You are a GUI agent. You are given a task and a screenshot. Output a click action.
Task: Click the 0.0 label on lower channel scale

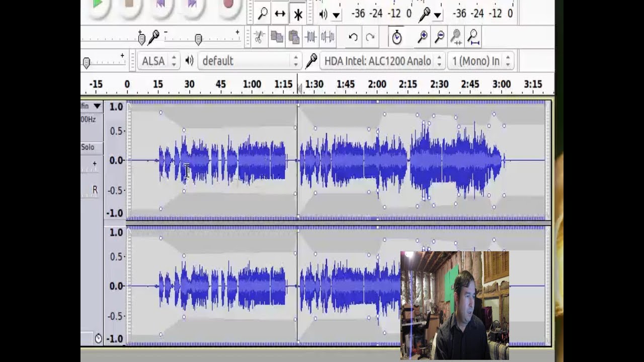coord(116,286)
